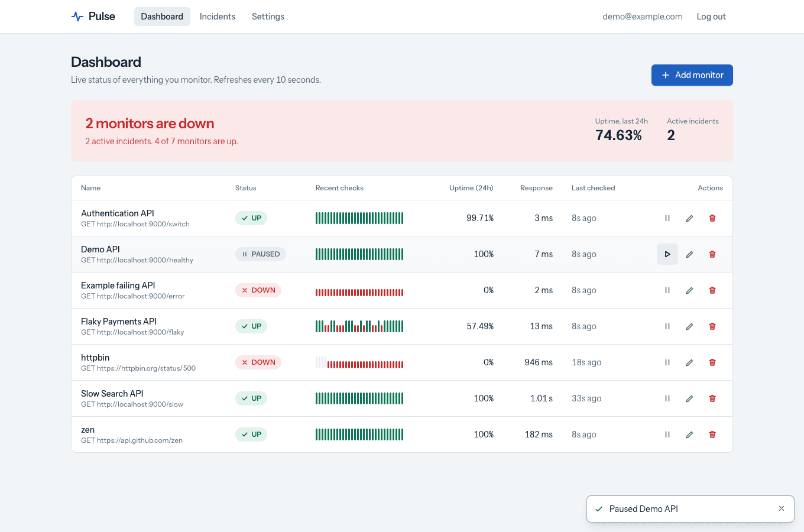Edit the Example failing API monitor
The height and width of the screenshot is (532, 804).
(x=689, y=290)
